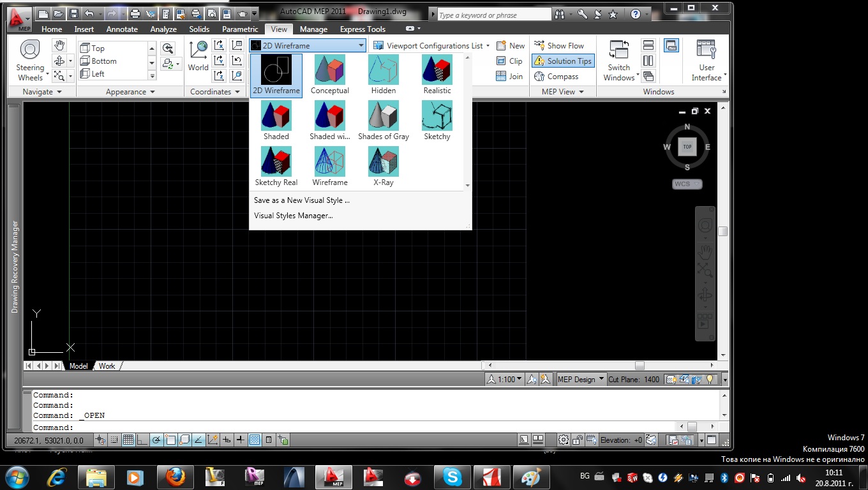Toggle Grid Display in status bar
The image size is (868, 490).
(x=128, y=440)
